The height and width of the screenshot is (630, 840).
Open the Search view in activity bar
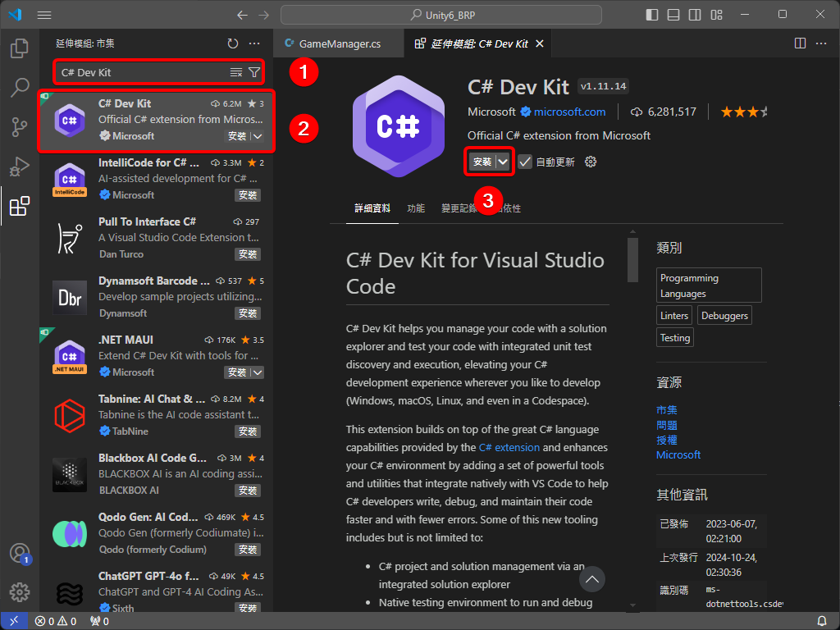pyautogui.click(x=20, y=88)
